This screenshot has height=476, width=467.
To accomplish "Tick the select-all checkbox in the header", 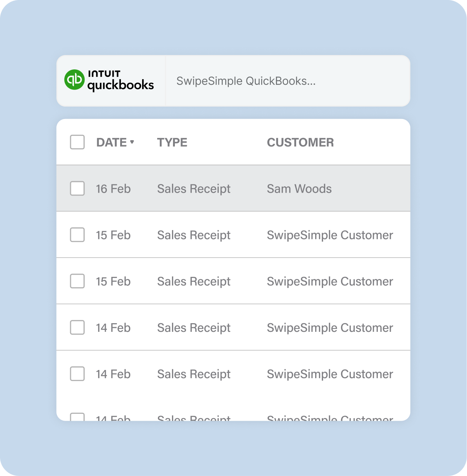I will [x=77, y=142].
